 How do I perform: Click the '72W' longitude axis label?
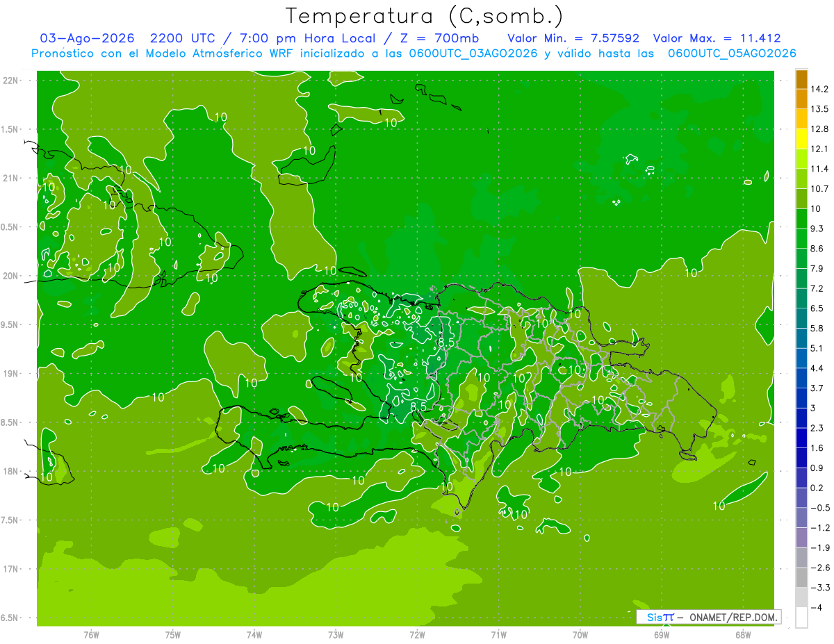coord(417,634)
